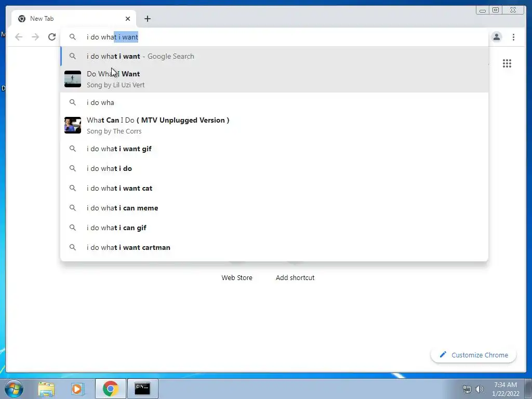Select 'Do What I Want' song by Lil Uzi Vert
This screenshot has width=532, height=399.
(274, 79)
